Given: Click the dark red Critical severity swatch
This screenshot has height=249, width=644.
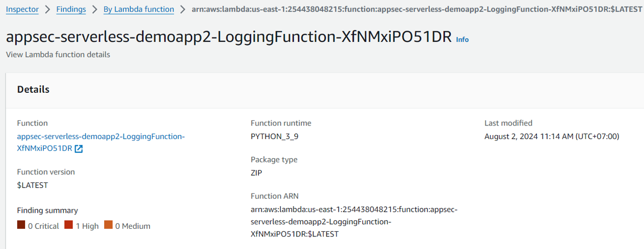Looking at the screenshot, I should 21,225.
